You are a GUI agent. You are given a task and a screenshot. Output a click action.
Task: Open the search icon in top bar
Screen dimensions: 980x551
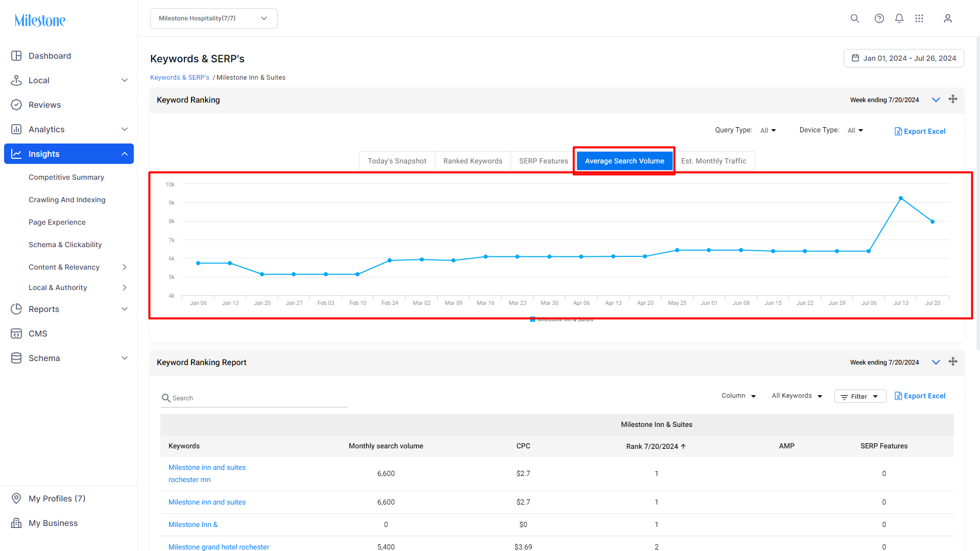pyautogui.click(x=854, y=18)
